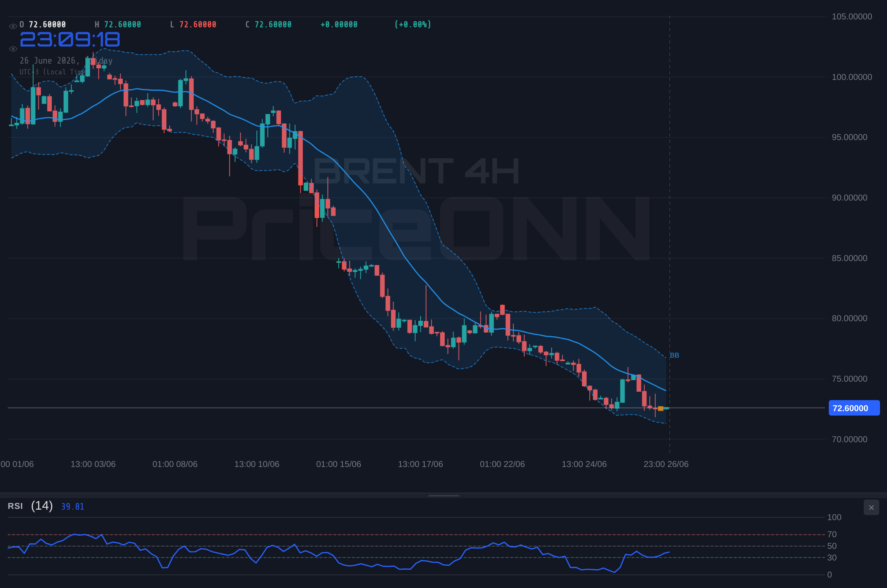Viewport: 887px width, 588px height.
Task: Click the blue 72.60000 current price label
Action: (x=854, y=408)
